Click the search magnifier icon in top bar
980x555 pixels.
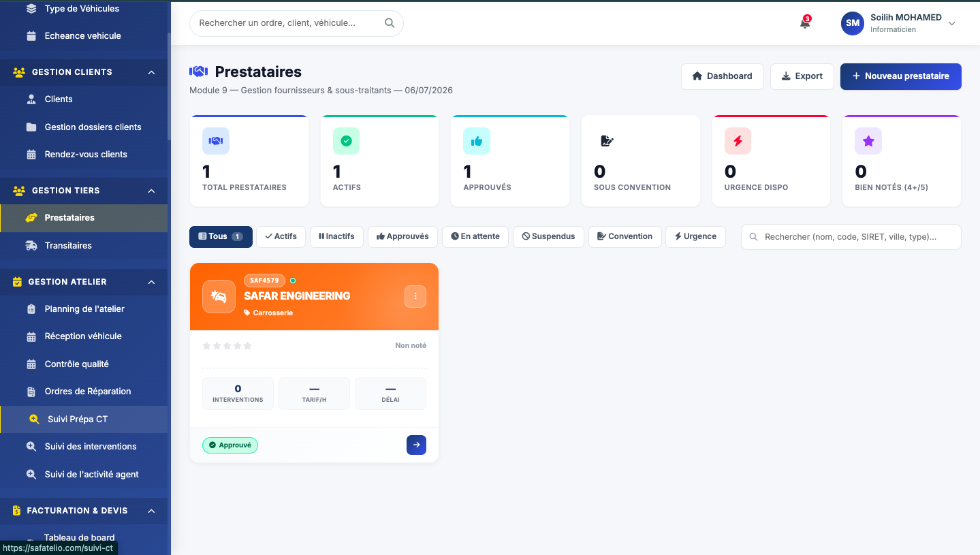point(390,23)
